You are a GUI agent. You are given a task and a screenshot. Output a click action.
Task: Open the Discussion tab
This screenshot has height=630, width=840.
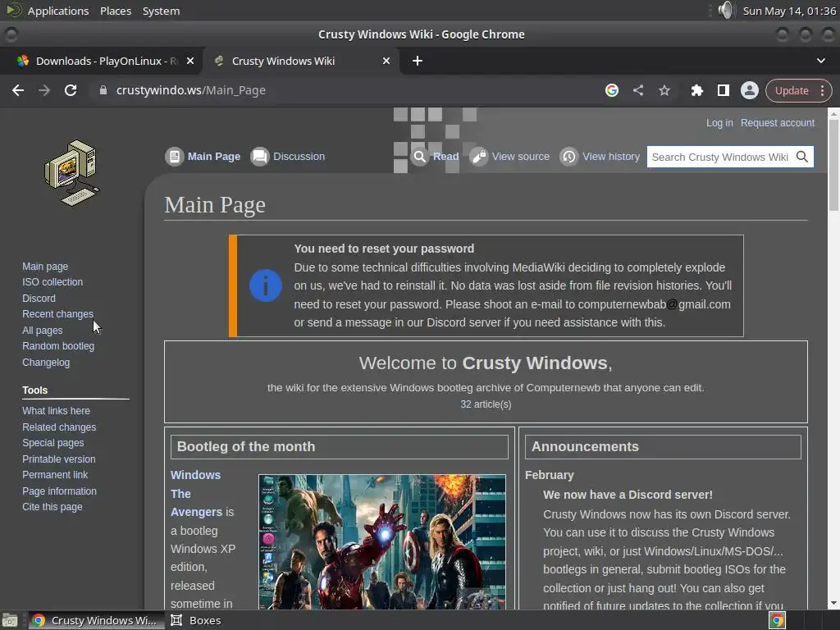pyautogui.click(x=299, y=157)
